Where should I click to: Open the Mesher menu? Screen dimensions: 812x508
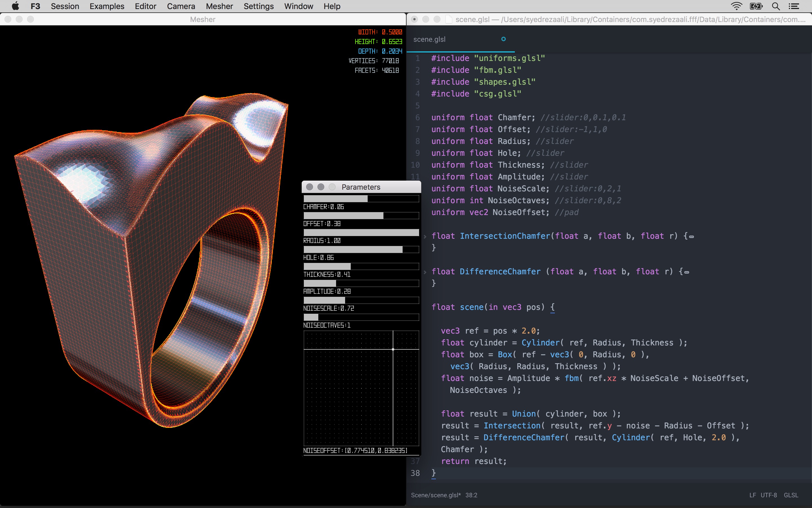[x=219, y=6]
